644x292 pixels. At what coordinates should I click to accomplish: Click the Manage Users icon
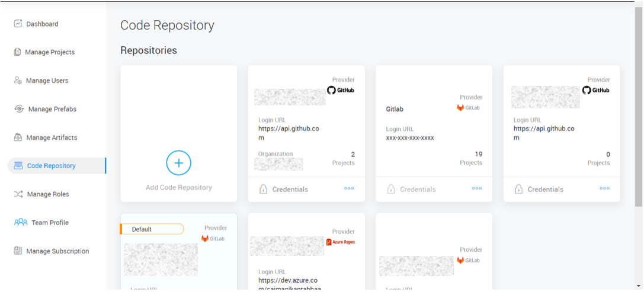tap(18, 81)
